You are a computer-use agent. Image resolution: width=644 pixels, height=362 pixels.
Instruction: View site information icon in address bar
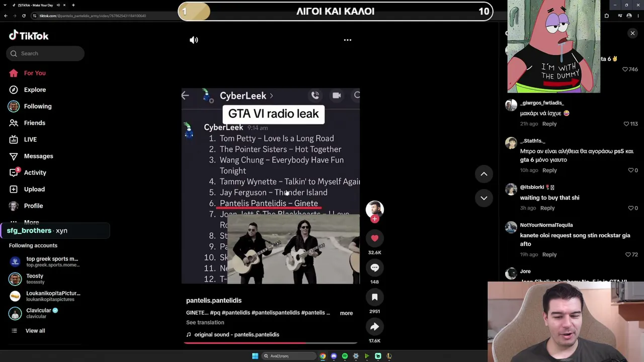[x=35, y=16]
